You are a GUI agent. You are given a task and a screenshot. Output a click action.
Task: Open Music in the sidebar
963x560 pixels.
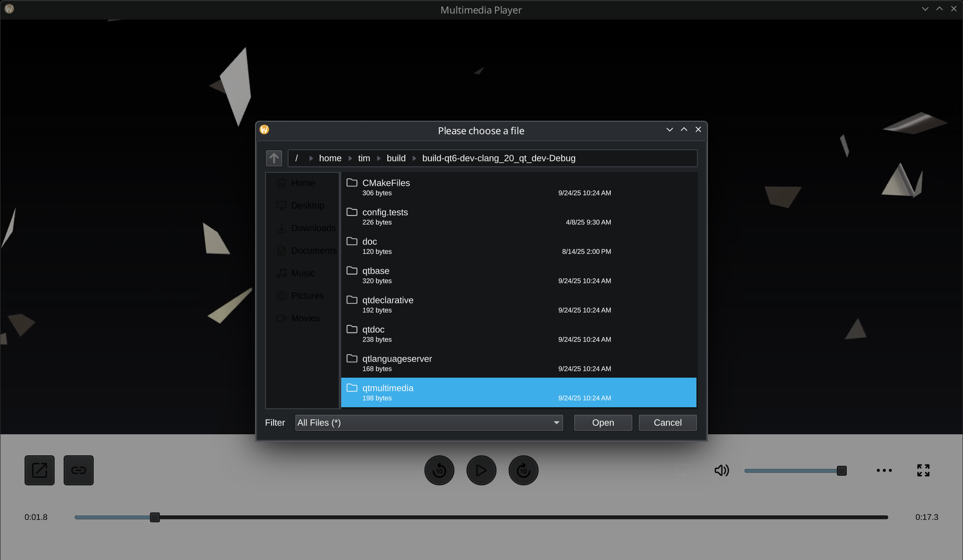(x=303, y=273)
